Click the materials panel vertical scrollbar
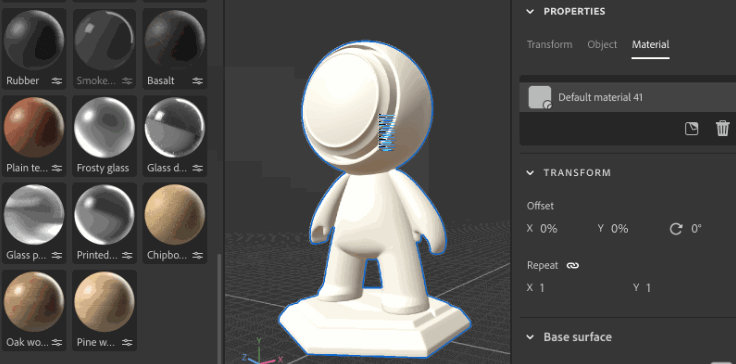 (218, 308)
